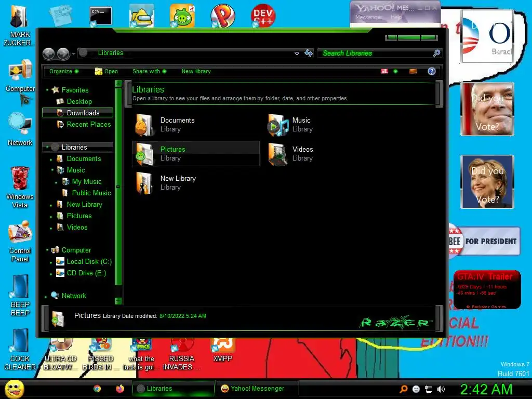This screenshot has height=399, width=532.
Task: Click the navigation pane scrollbar down arrow
Action: click(118, 301)
